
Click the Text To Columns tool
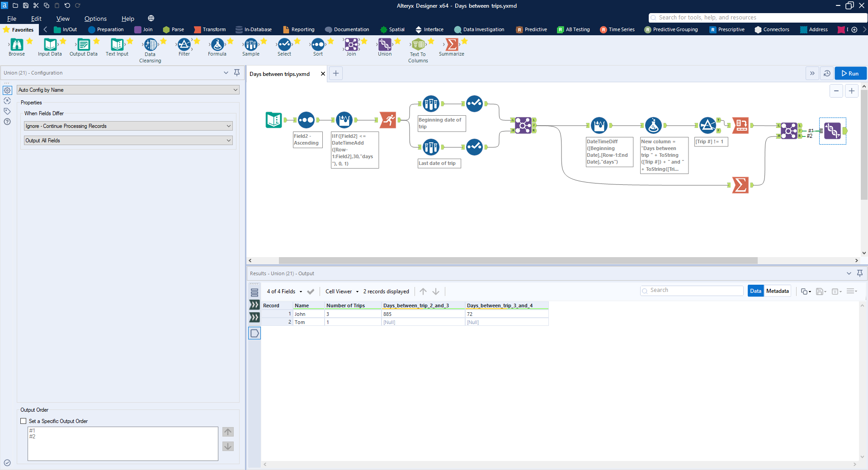418,45
